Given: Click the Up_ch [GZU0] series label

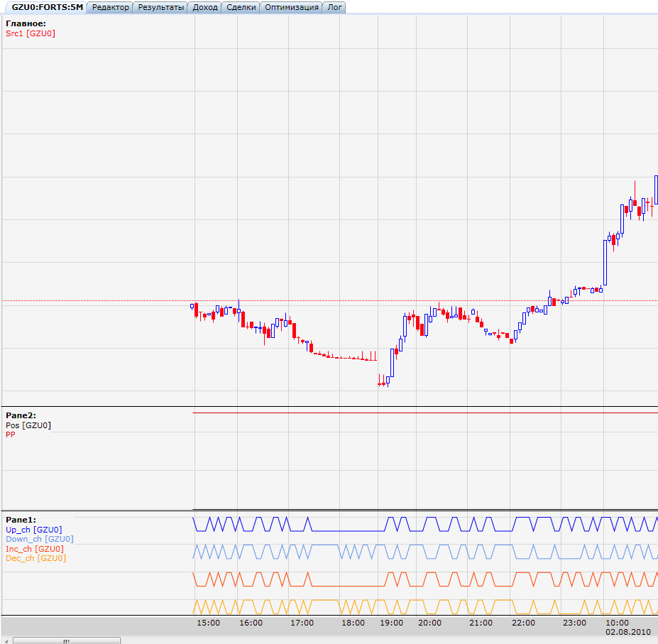Looking at the screenshot, I should click(x=33, y=530).
